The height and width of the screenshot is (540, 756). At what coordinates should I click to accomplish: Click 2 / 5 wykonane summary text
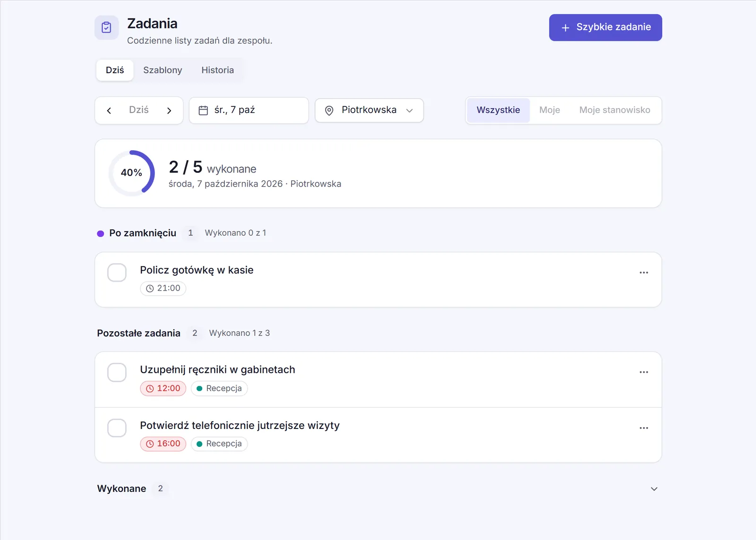tap(213, 167)
